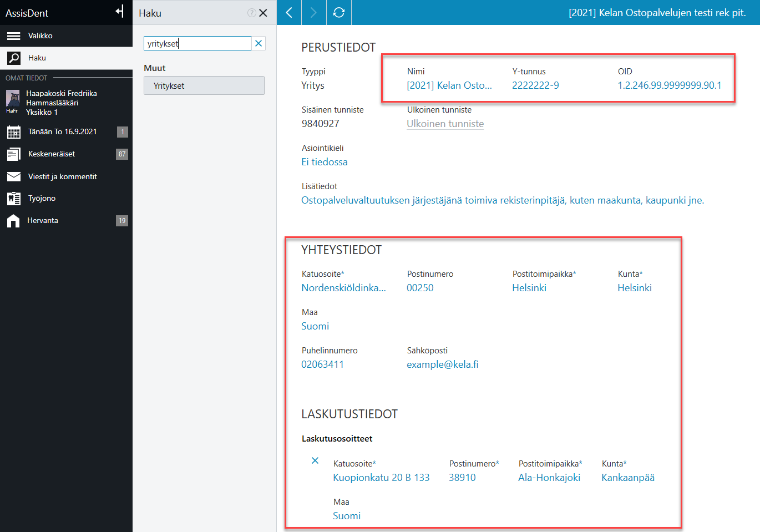This screenshot has width=760, height=532.
Task: Edit Sähköposti example@kela.fi
Action: [x=443, y=364]
